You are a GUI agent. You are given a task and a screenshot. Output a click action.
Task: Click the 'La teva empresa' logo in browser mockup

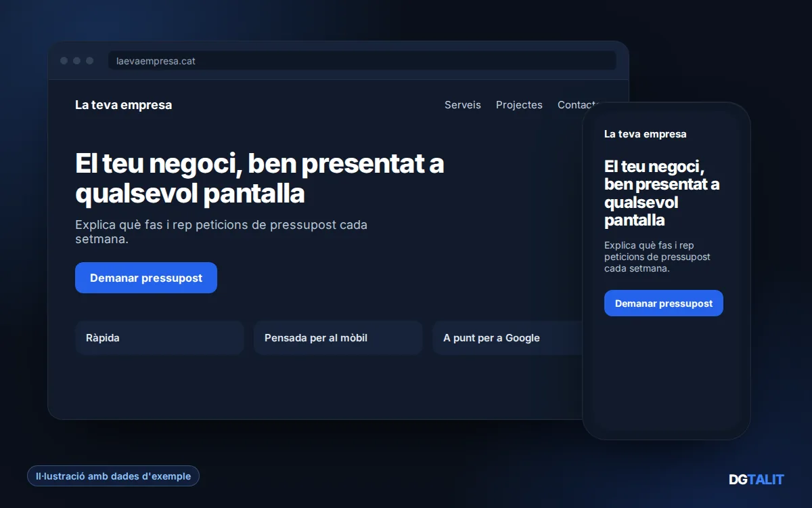click(123, 105)
